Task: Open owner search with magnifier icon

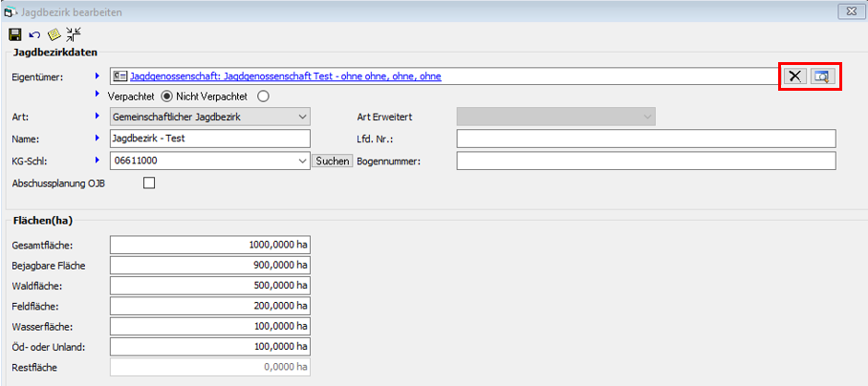Action: [x=822, y=76]
